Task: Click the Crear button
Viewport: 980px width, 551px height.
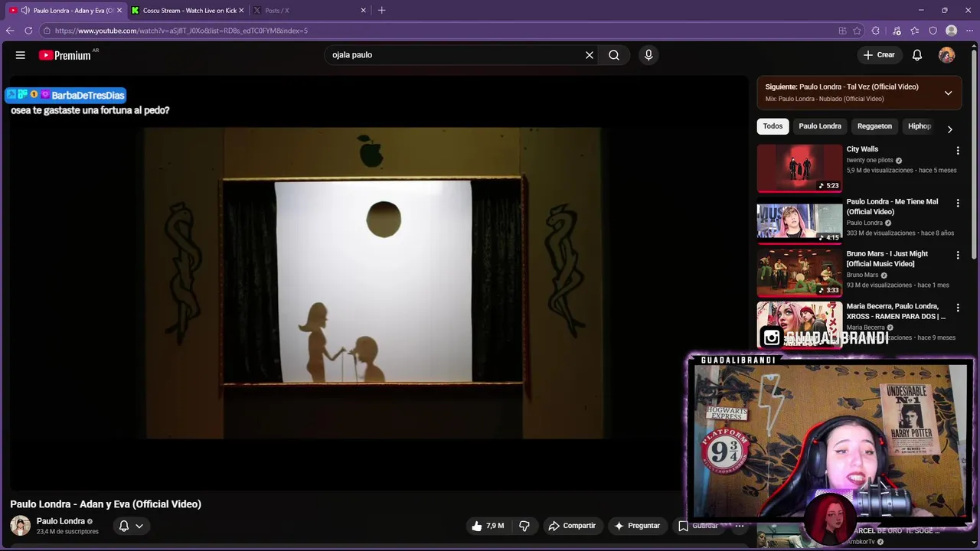Action: 879,55
